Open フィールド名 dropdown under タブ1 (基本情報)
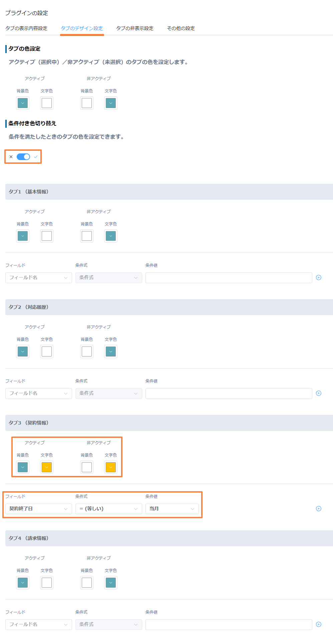333x644 pixels. (39, 278)
